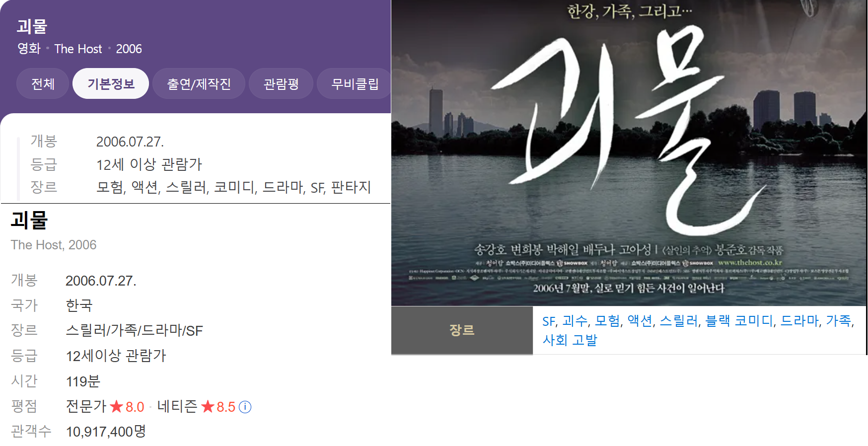Open the 무비클립 tab
Screen dimensions: 868x446
coord(355,83)
